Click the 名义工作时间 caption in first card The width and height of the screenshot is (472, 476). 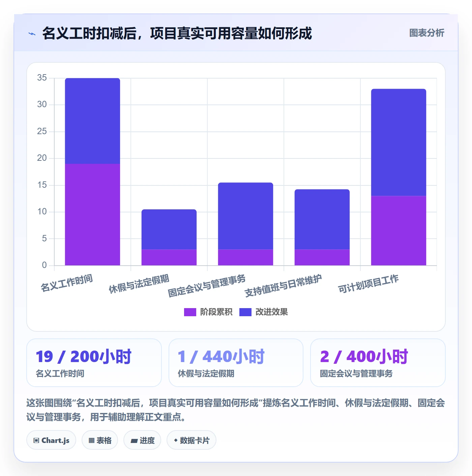60,374
